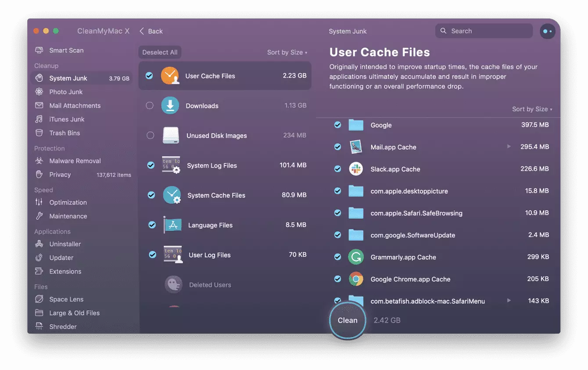
Task: Click the Uninstaller icon
Action: coord(39,244)
